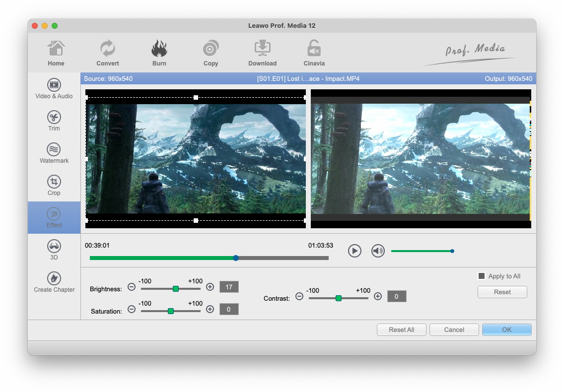Open the Create Chapter tab
This screenshot has height=392, width=564.
(x=54, y=282)
